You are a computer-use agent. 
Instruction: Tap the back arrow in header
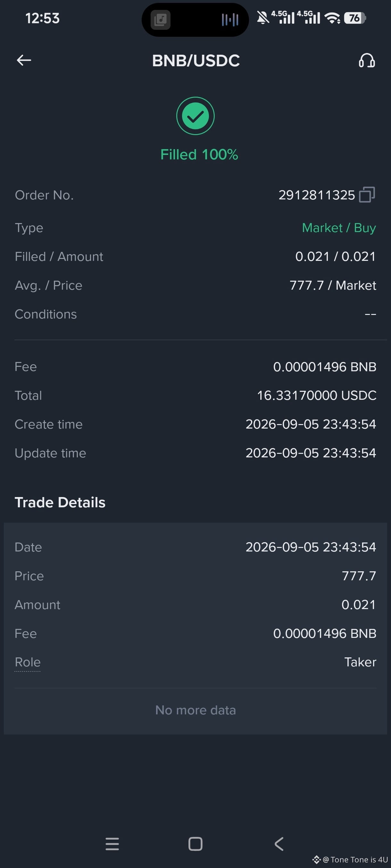coord(24,60)
